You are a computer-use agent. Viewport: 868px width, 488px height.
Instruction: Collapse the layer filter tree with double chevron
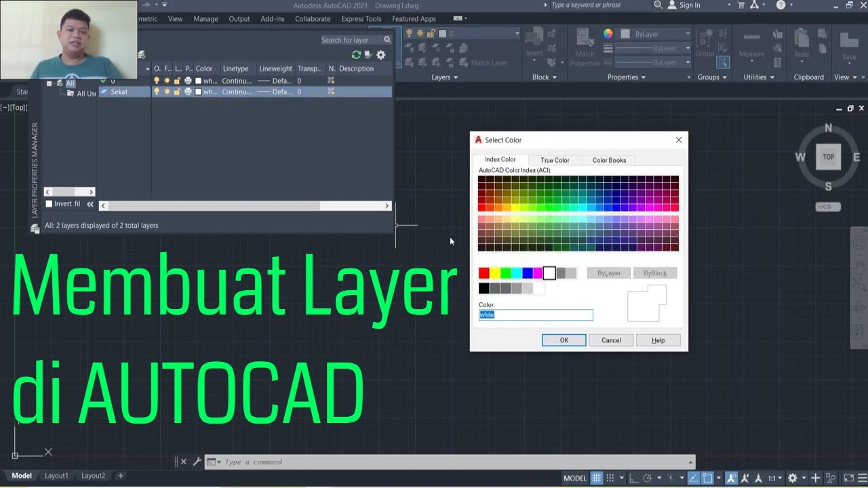[90, 204]
